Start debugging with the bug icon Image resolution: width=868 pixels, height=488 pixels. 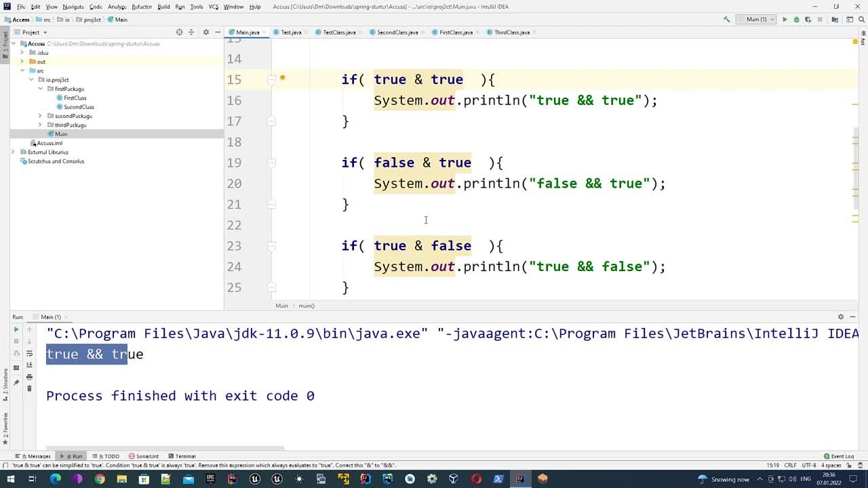(x=796, y=20)
